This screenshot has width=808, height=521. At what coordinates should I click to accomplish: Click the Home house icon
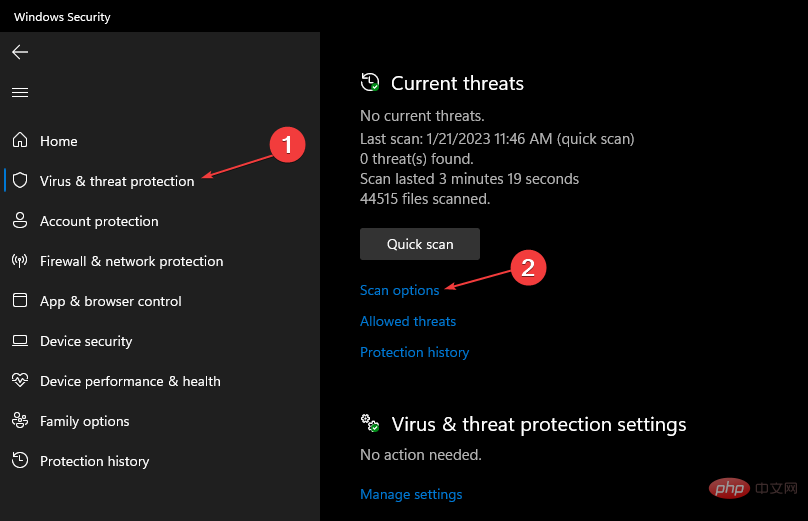[x=20, y=140]
